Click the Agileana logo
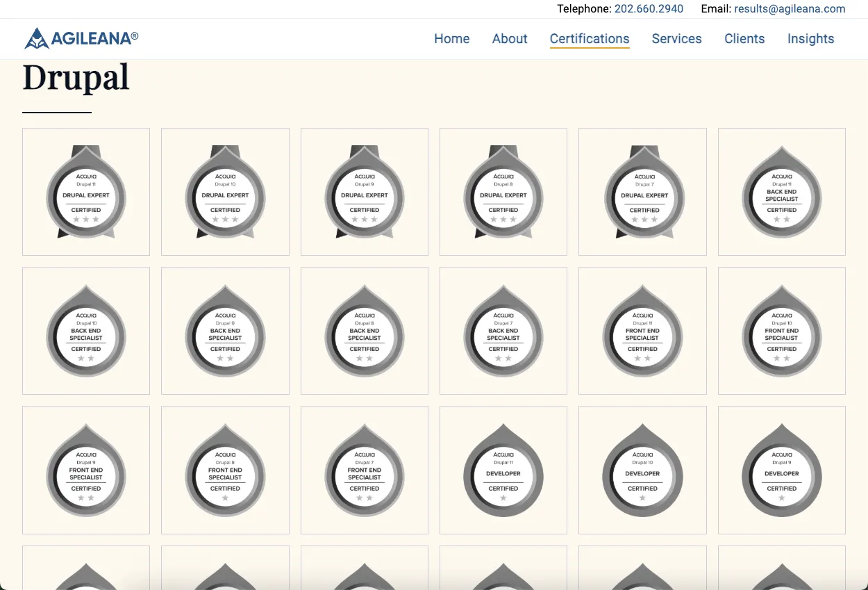868x590 pixels. coord(81,39)
